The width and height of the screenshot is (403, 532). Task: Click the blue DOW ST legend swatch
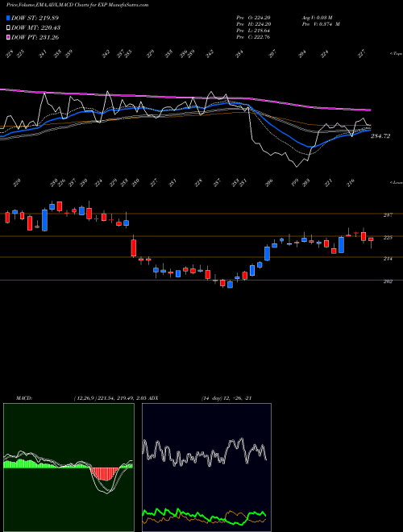pos(8,18)
